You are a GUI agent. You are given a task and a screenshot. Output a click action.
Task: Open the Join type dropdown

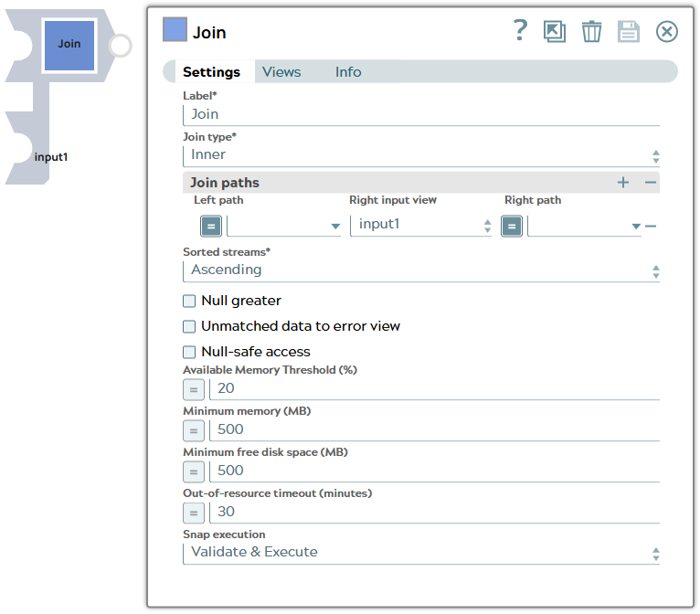click(420, 155)
